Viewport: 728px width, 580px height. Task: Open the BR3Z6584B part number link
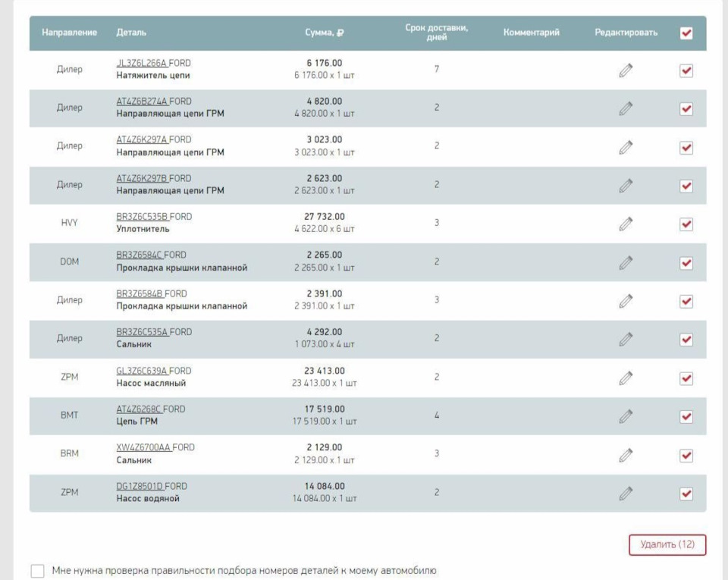pyautogui.click(x=140, y=293)
